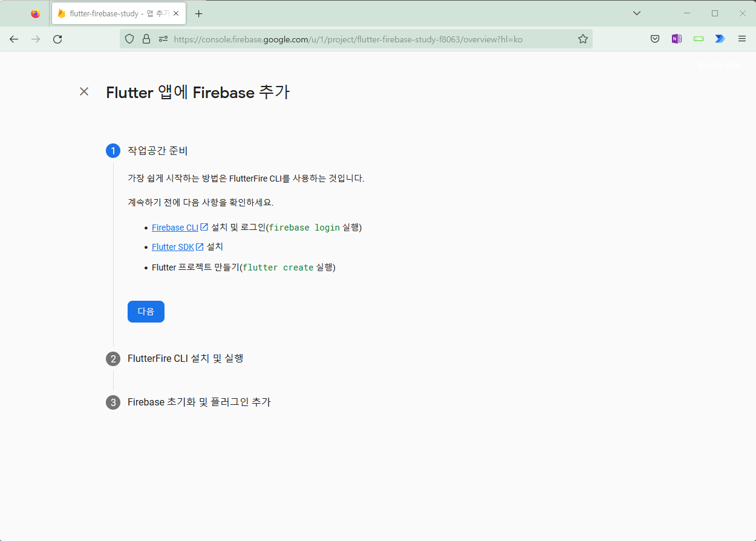
Task: Click the 계속하기 전에 다음 사항을 확인하세요 text
Action: pyautogui.click(x=201, y=202)
